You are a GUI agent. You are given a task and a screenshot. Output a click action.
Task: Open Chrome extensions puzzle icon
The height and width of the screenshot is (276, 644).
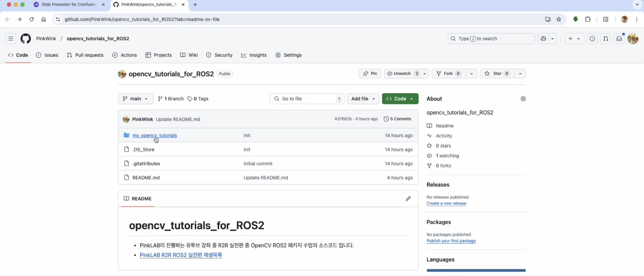click(588, 19)
